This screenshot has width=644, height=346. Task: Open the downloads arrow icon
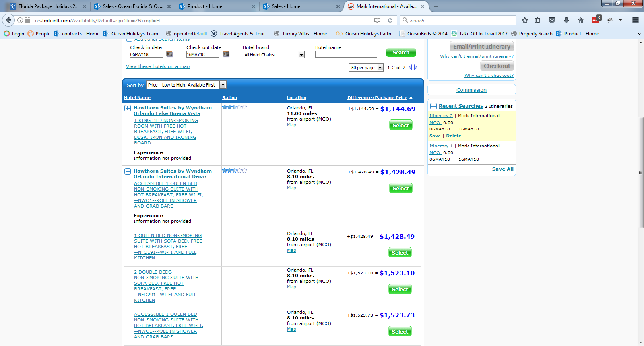pyautogui.click(x=566, y=20)
